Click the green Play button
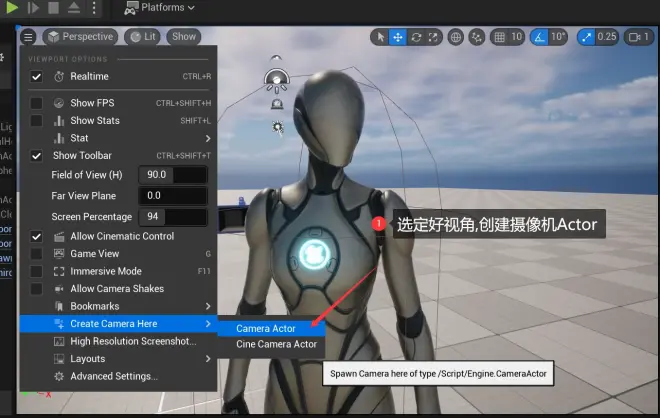Viewport: 660px width, 418px height. click(11, 7)
